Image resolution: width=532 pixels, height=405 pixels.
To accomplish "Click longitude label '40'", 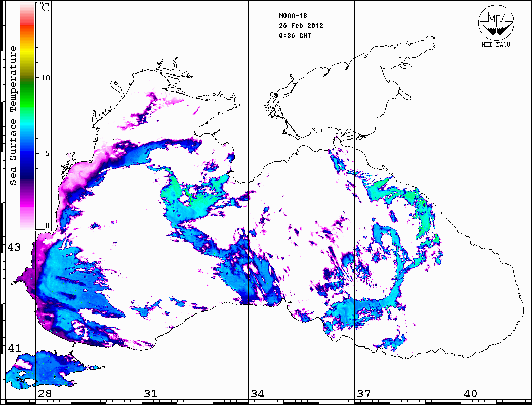I will click(470, 394).
